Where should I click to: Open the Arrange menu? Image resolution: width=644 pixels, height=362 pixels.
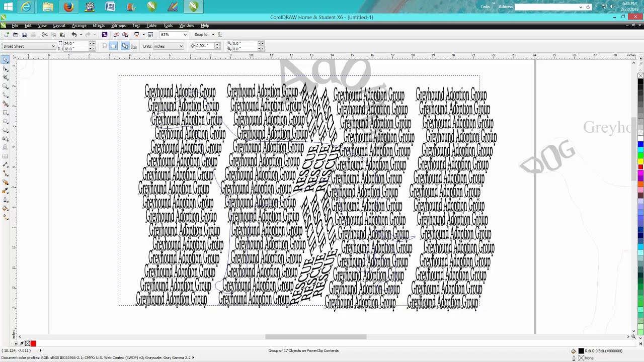point(79,26)
